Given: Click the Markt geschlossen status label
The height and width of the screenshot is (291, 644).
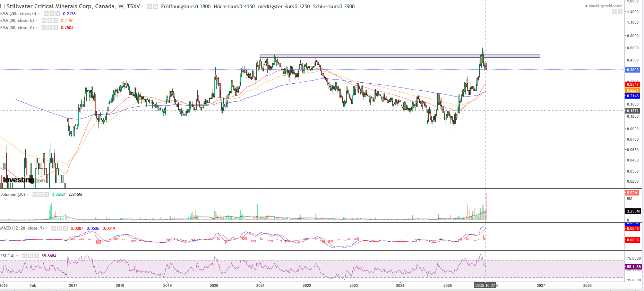Looking at the screenshot, I should pyautogui.click(x=605, y=6).
